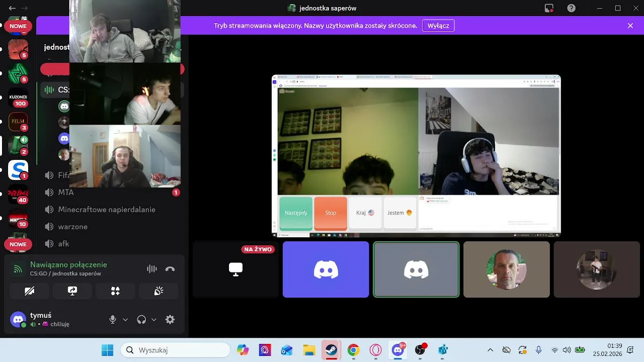Select the active green server with speaker badge
The width and height of the screenshot is (644, 362).
(x=18, y=146)
